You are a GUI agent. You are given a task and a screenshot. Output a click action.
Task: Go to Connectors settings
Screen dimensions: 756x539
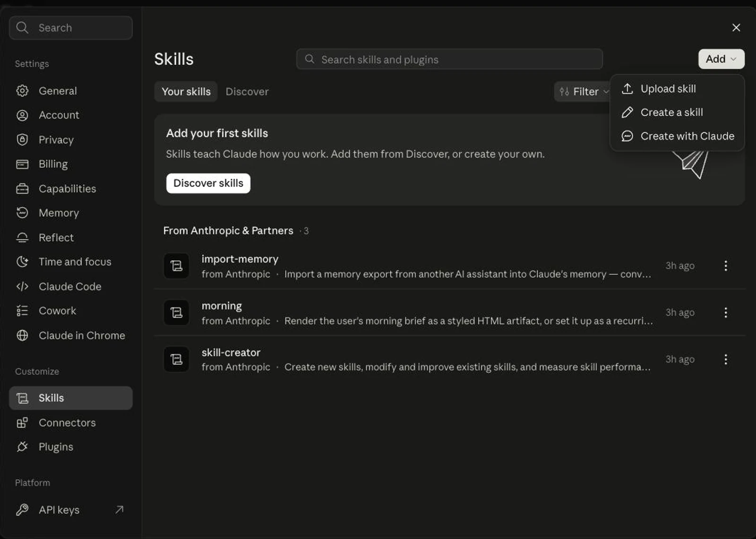[71, 423]
